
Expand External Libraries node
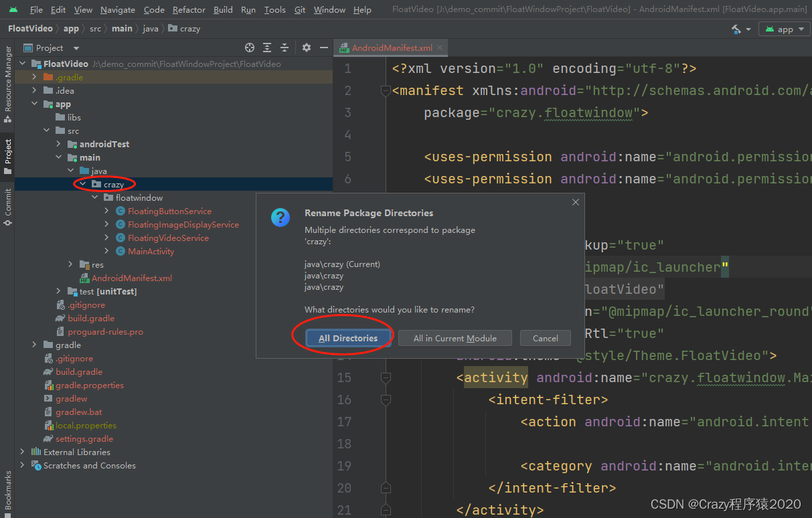point(23,452)
